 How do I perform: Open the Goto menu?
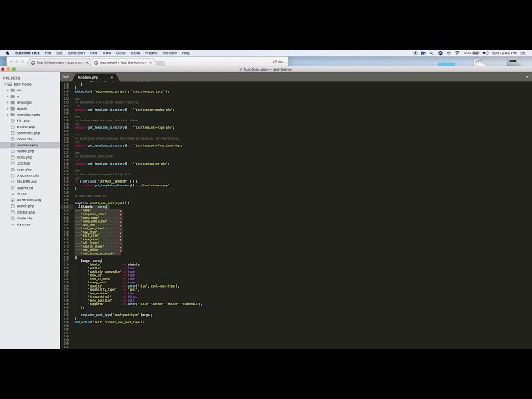coord(121,52)
